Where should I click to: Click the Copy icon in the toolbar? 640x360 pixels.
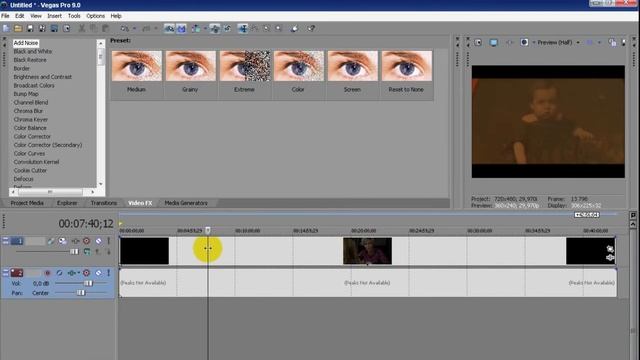point(93,29)
